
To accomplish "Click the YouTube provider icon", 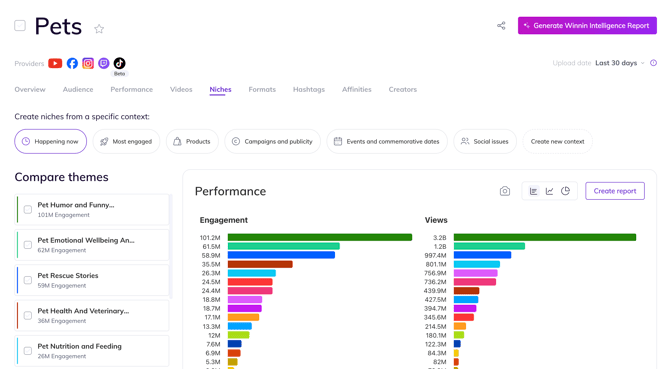I will click(55, 63).
